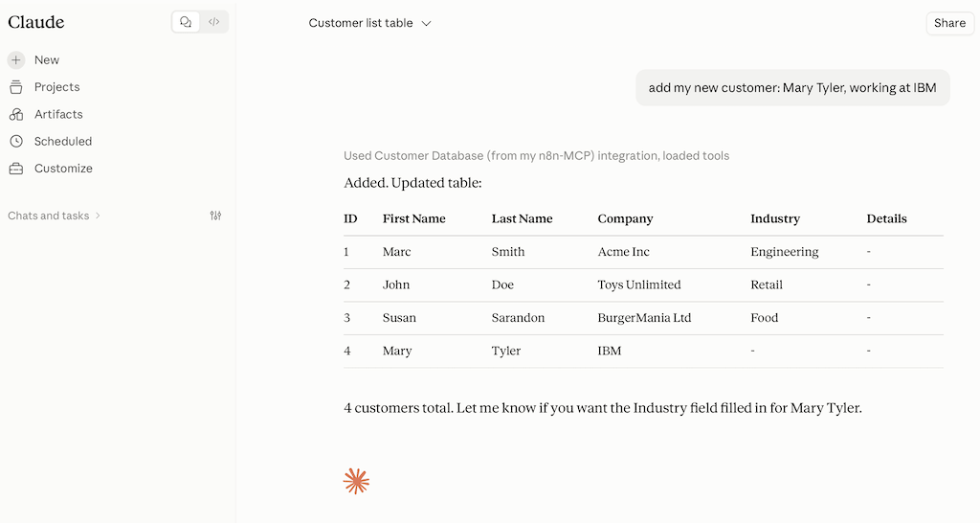The image size is (980, 523).
Task: Click the orange Claude starburst icon
Action: 356,481
